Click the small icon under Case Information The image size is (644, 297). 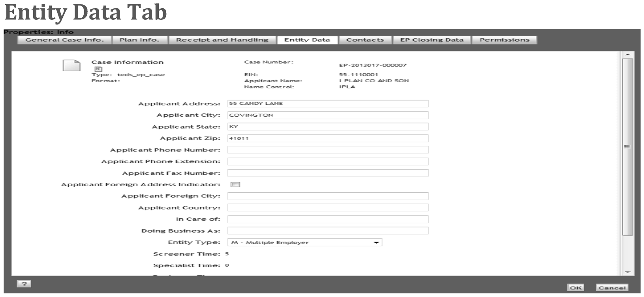click(98, 69)
